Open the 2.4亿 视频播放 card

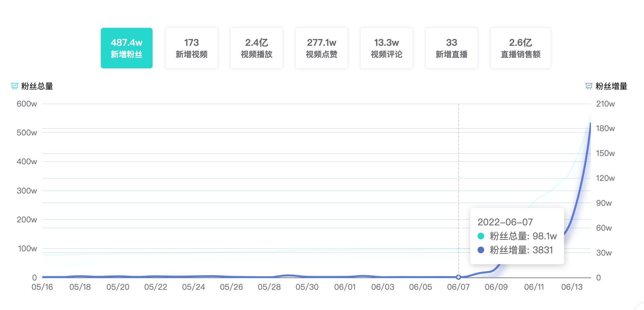(x=257, y=48)
